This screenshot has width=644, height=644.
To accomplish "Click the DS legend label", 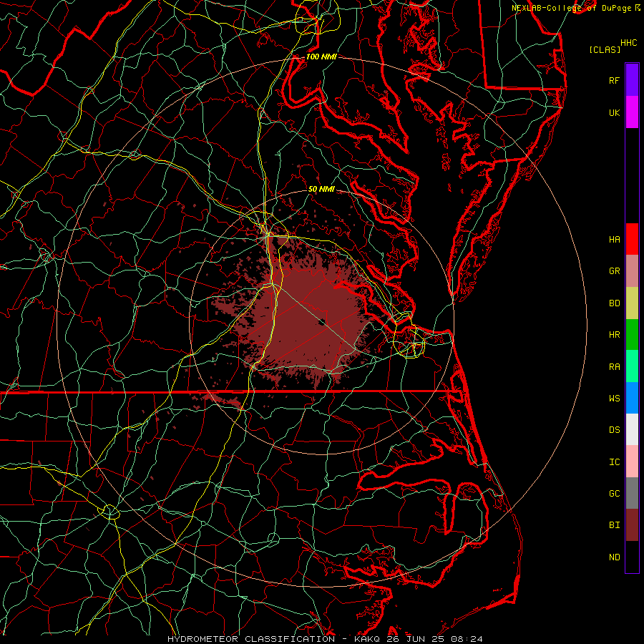I will click(614, 429).
